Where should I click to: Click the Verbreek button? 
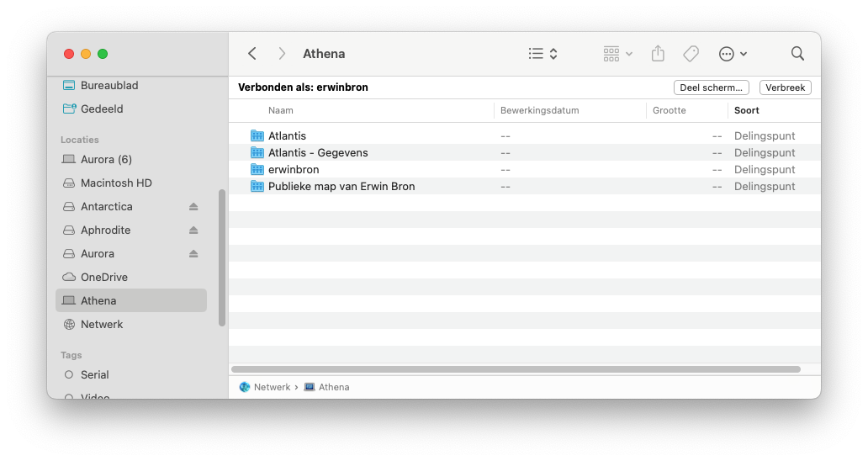[785, 87]
